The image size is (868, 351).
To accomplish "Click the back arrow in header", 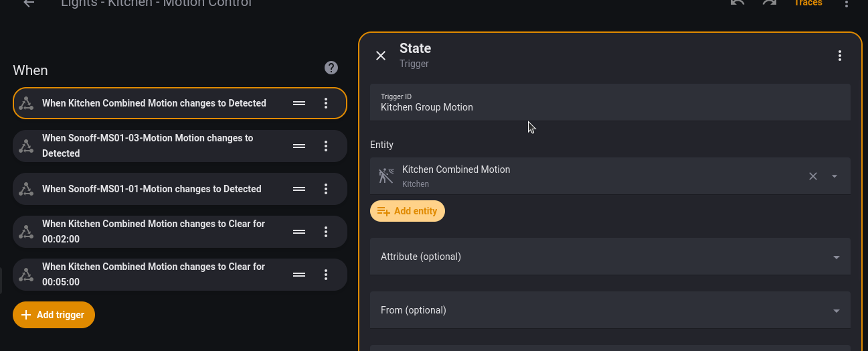I will pos(29,3).
